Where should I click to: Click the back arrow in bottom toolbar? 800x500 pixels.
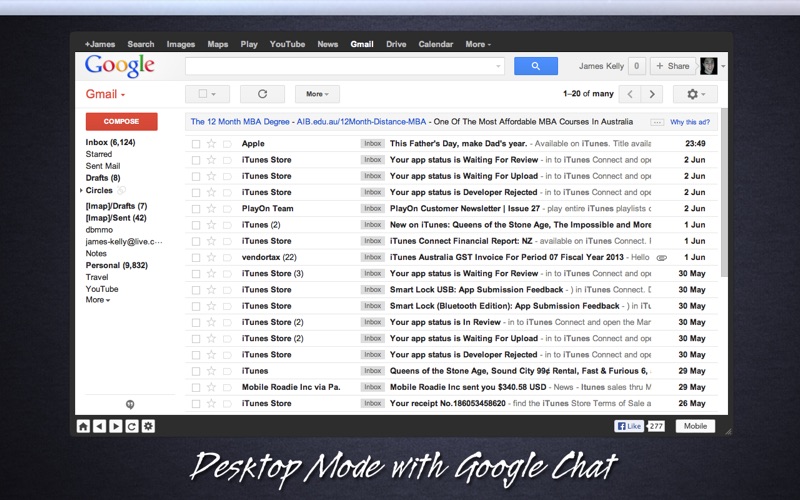[x=99, y=426]
